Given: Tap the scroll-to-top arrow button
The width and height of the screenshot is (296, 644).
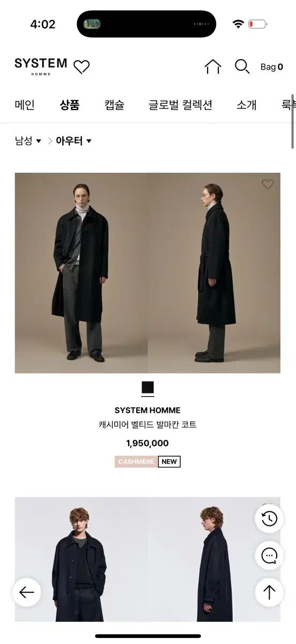Looking at the screenshot, I should (x=269, y=592).
